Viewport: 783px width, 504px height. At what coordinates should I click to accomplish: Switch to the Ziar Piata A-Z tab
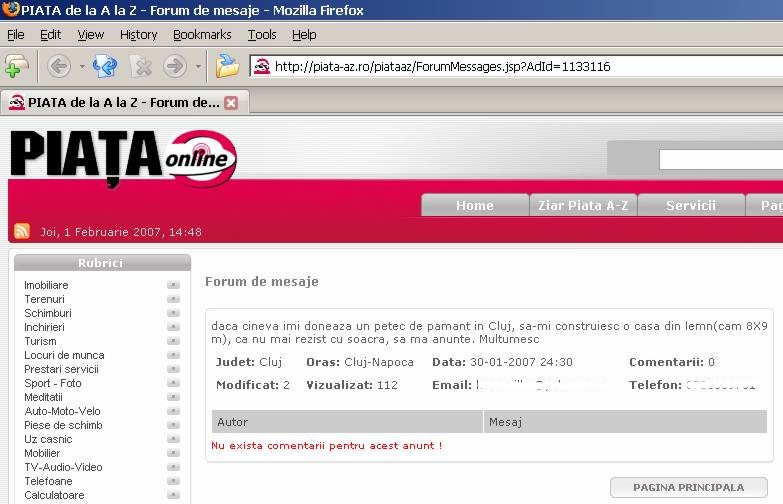pyautogui.click(x=583, y=205)
